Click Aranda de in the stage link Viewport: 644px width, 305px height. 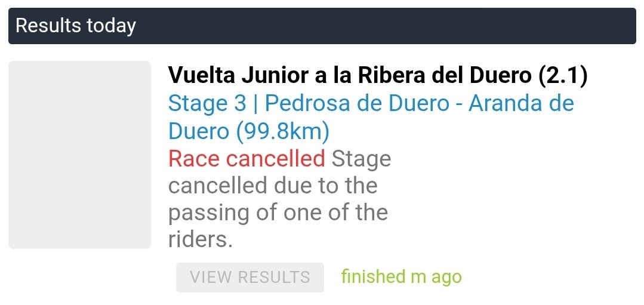click(521, 104)
